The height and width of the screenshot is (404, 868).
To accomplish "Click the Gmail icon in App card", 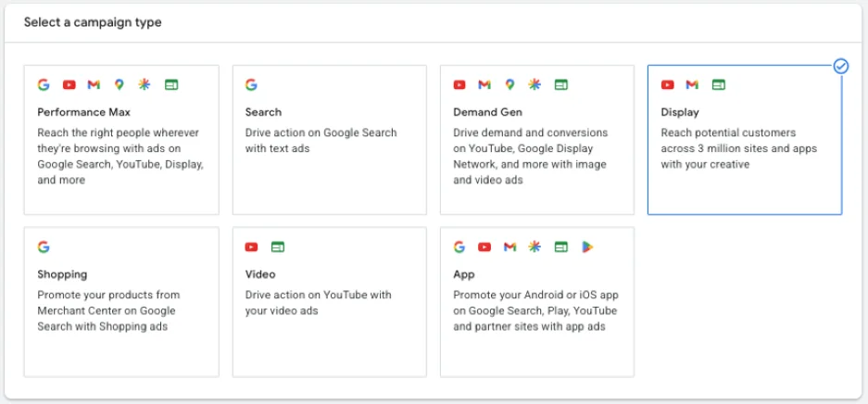I will tap(509, 246).
